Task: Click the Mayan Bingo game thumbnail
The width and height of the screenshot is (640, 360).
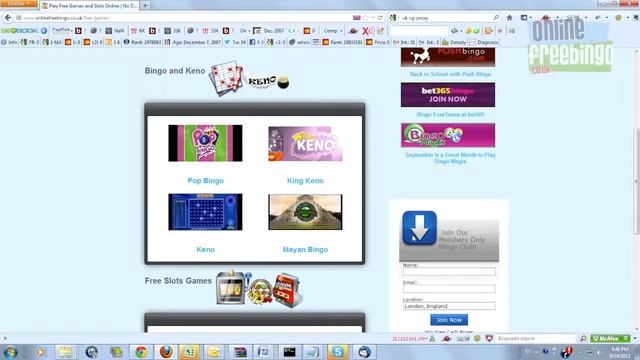Action: (x=305, y=212)
